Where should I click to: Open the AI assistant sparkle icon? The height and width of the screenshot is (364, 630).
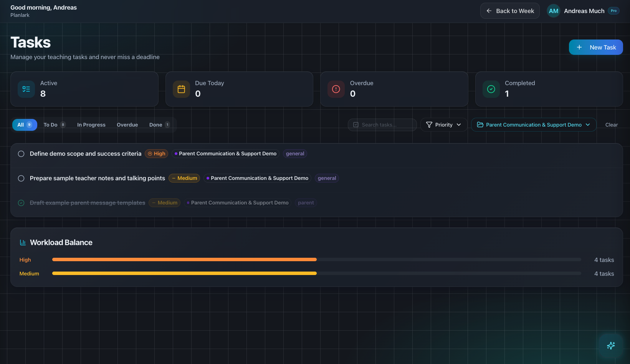(611, 346)
